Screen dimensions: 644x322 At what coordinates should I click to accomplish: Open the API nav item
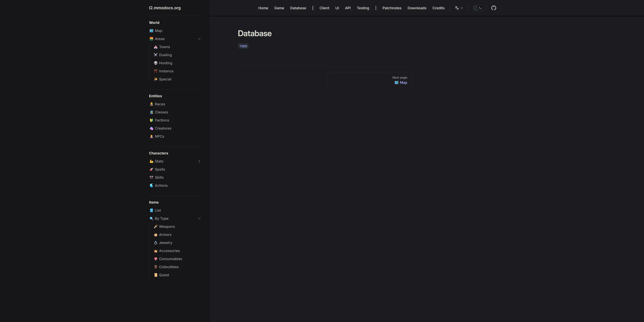tap(348, 8)
